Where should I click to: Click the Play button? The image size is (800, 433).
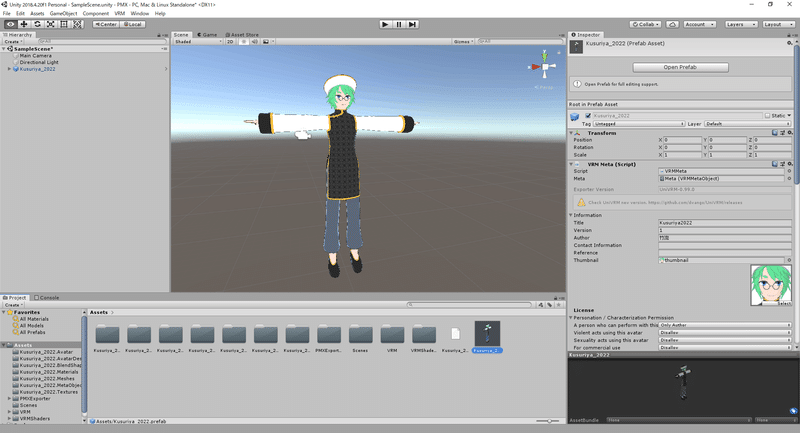click(x=385, y=24)
